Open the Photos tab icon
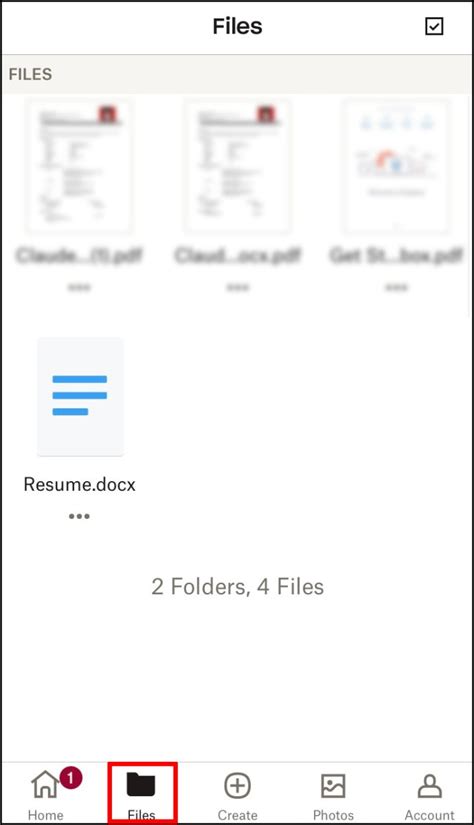This screenshot has width=474, height=825. tap(333, 786)
